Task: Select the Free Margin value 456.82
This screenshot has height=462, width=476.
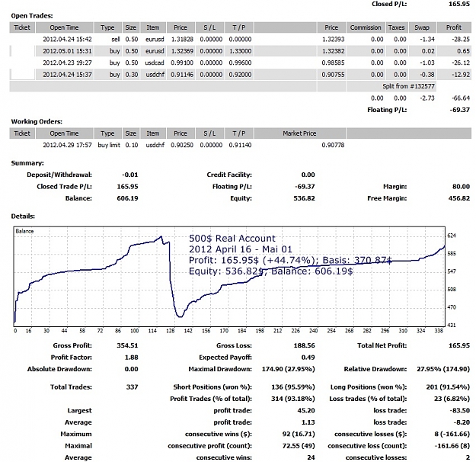Action: (459, 198)
